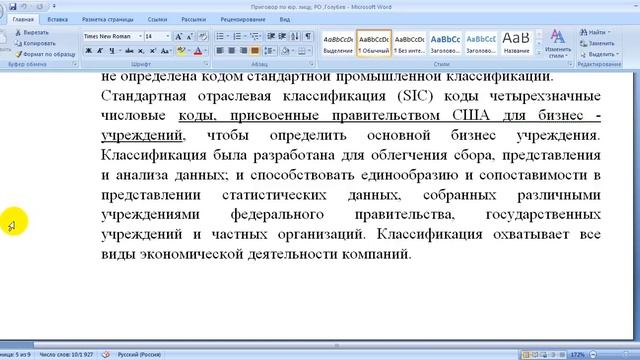
Task: Open the underline style dropdown arrow
Action: point(120,51)
